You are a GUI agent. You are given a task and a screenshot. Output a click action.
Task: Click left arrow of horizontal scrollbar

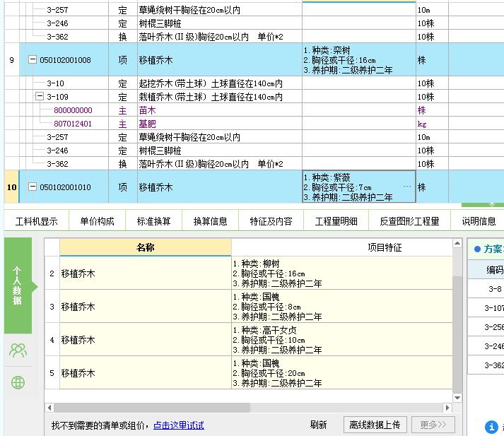(x=49, y=408)
